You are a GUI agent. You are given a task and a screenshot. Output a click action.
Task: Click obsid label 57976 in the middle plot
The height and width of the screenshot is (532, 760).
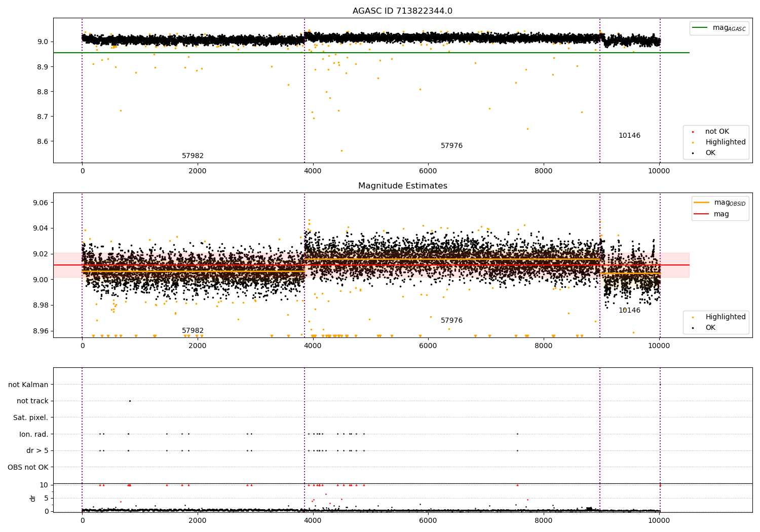click(451, 321)
